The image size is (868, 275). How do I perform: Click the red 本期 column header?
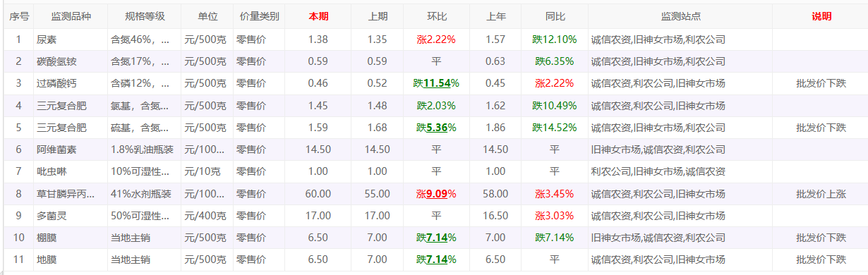tap(318, 16)
